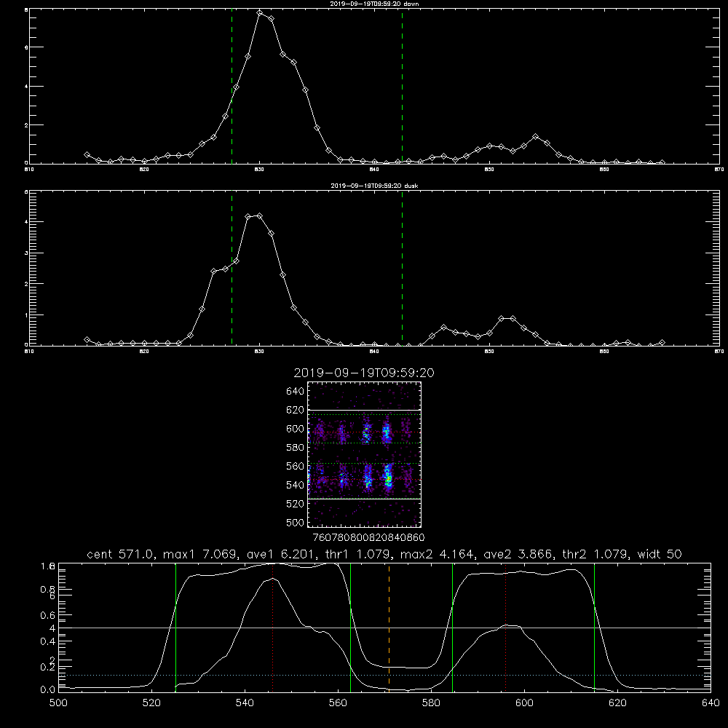728x728 pixels.
Task: Click the 'max1 7.069' value
Action: pyautogui.click(x=202, y=554)
